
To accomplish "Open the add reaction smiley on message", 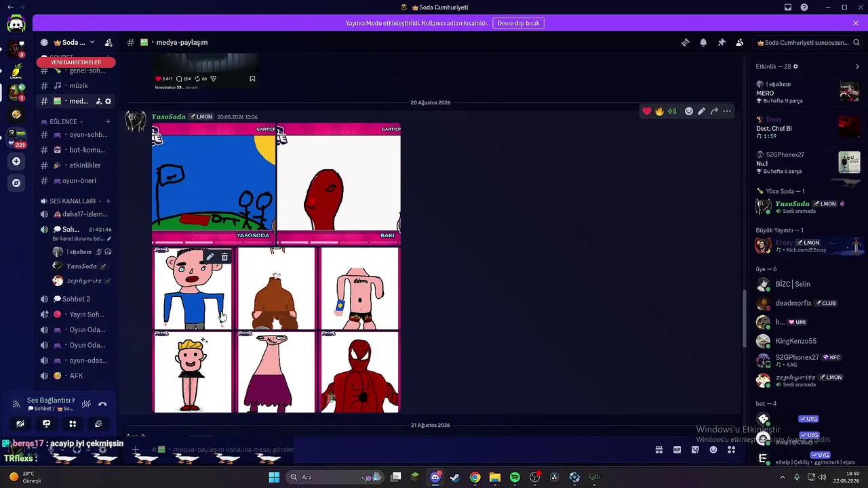I will [x=689, y=111].
